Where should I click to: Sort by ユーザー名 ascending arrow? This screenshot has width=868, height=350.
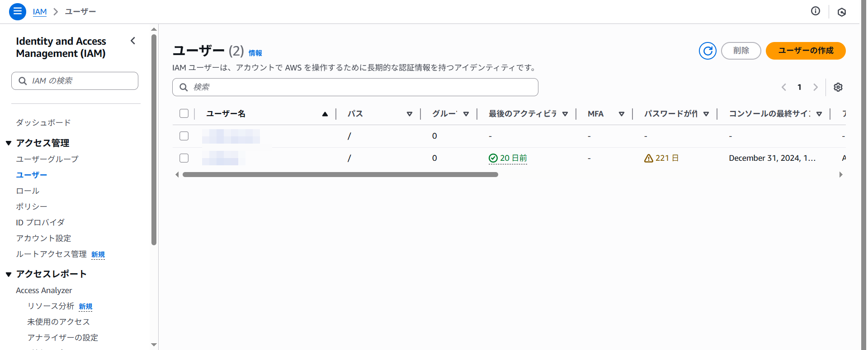(325, 114)
